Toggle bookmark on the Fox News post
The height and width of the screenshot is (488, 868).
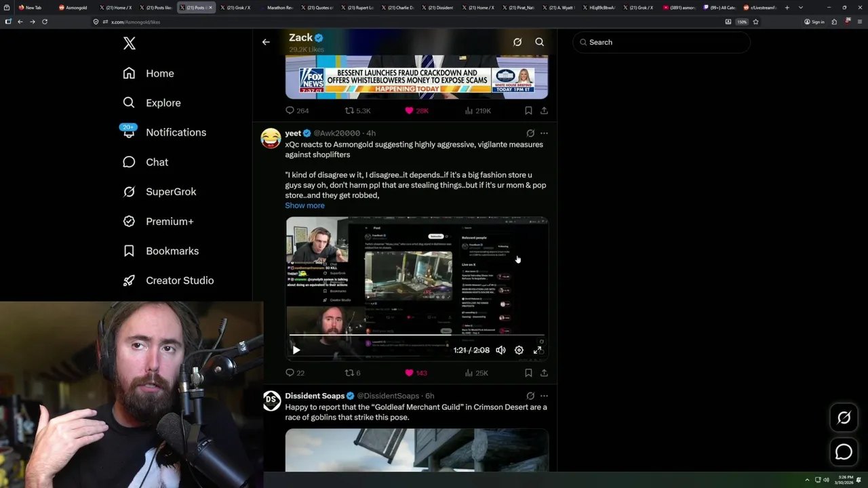coord(528,110)
